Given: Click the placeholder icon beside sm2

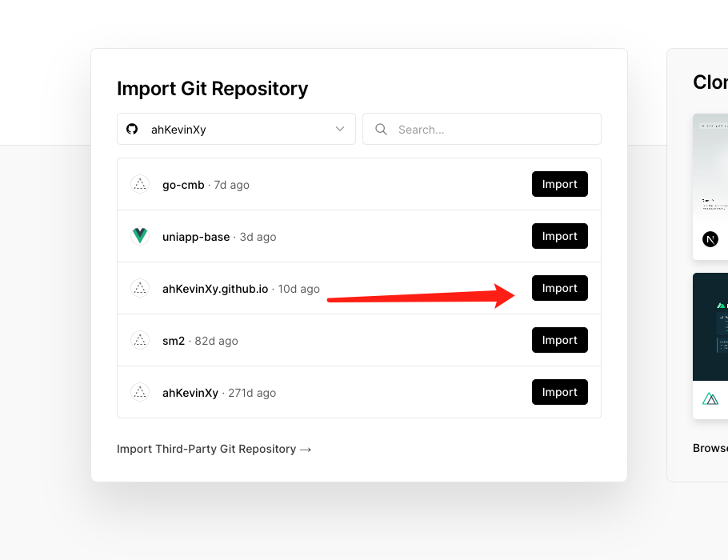Looking at the screenshot, I should (140, 340).
